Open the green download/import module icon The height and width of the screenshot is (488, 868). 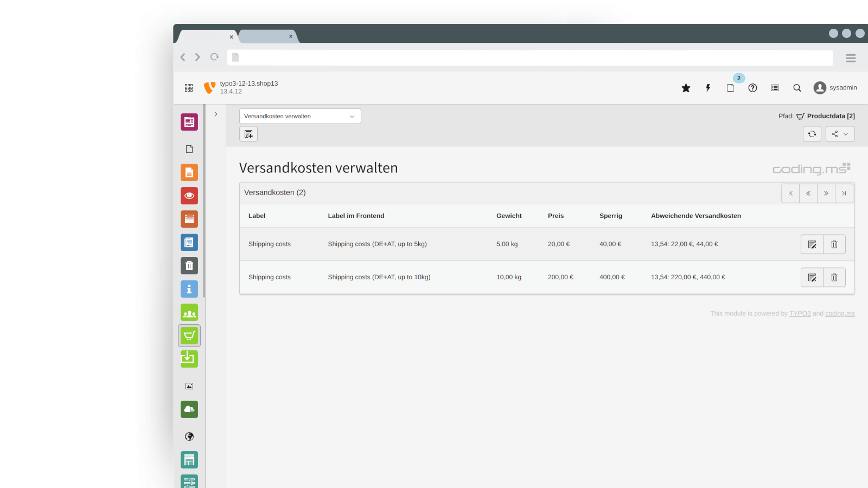(189, 359)
